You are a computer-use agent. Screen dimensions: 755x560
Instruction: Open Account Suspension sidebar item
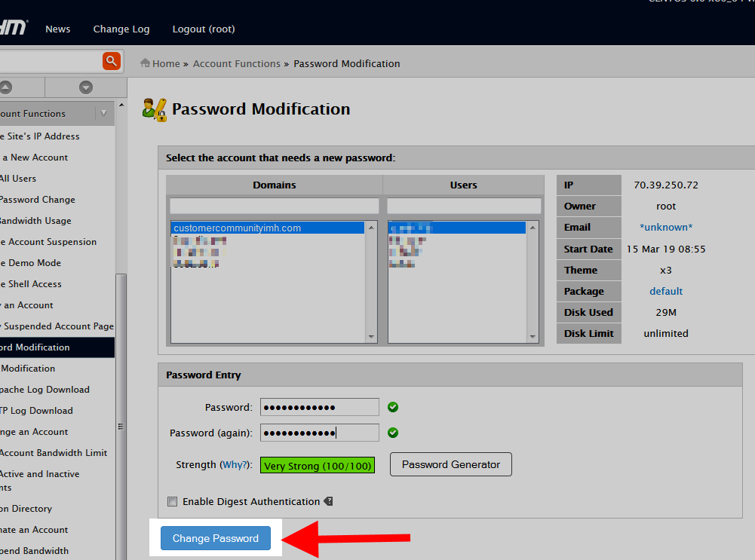(x=48, y=241)
